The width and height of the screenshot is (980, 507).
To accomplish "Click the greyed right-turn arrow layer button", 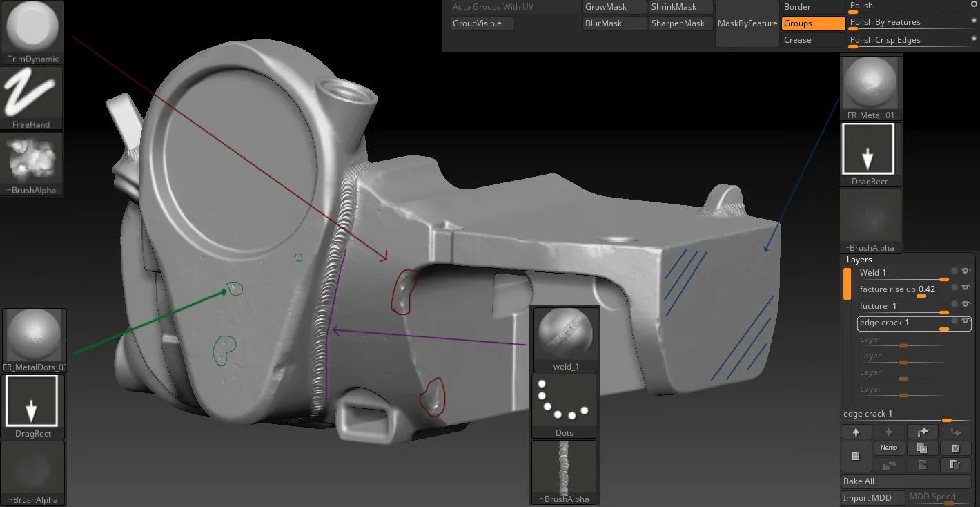I will coord(956,432).
